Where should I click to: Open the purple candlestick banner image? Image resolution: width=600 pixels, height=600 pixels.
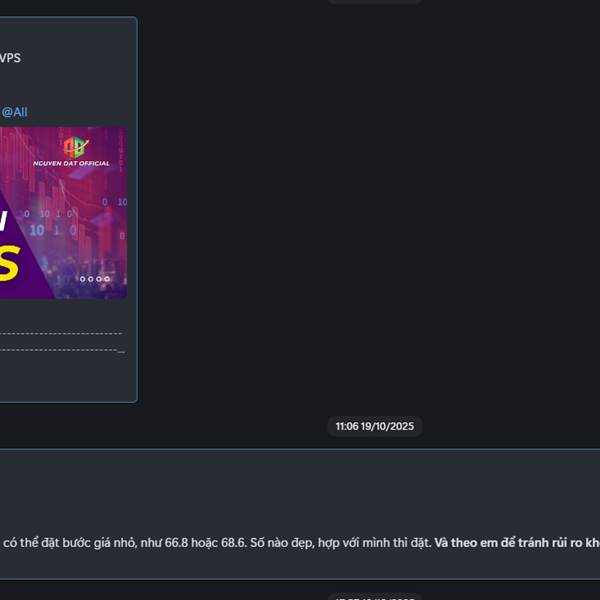(x=64, y=213)
